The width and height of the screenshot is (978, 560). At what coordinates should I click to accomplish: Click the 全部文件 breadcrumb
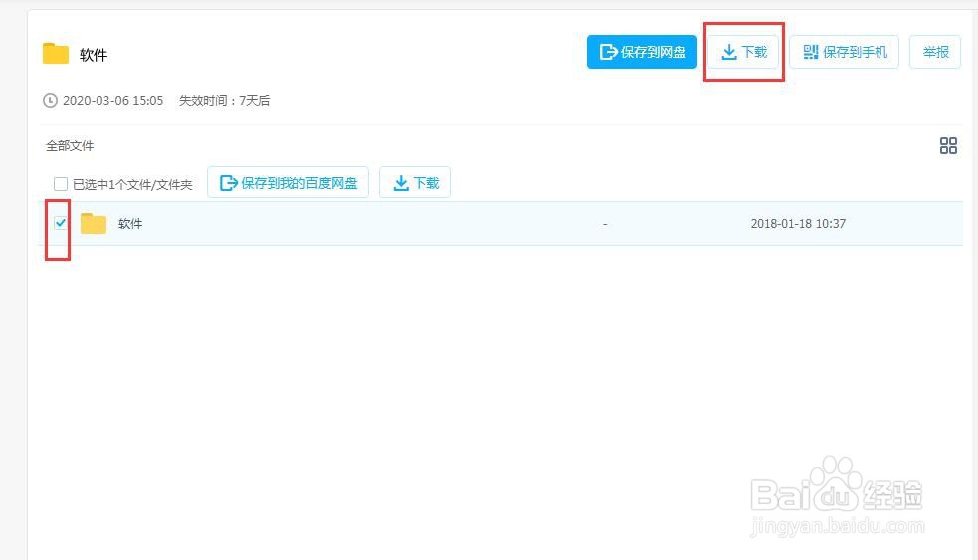click(70, 146)
